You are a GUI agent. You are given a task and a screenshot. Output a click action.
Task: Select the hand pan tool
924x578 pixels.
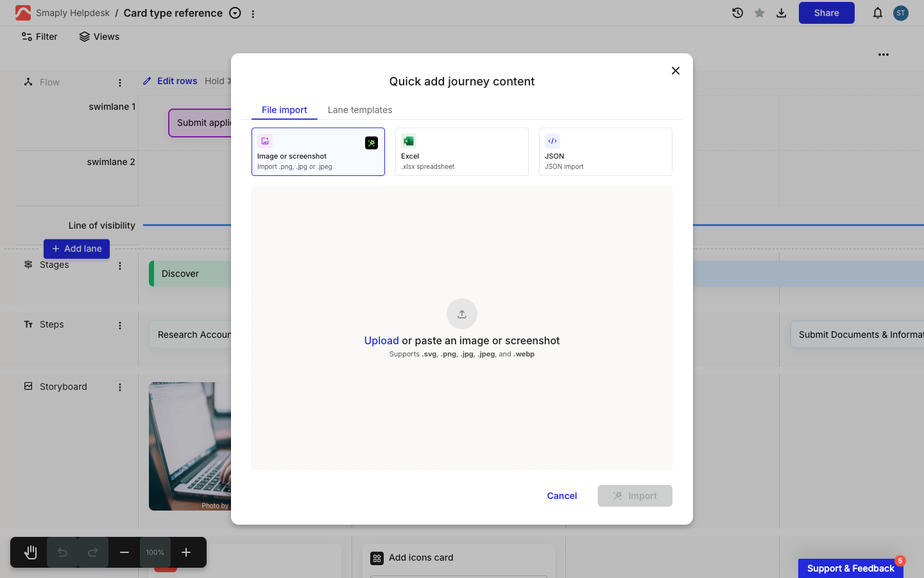(x=30, y=552)
